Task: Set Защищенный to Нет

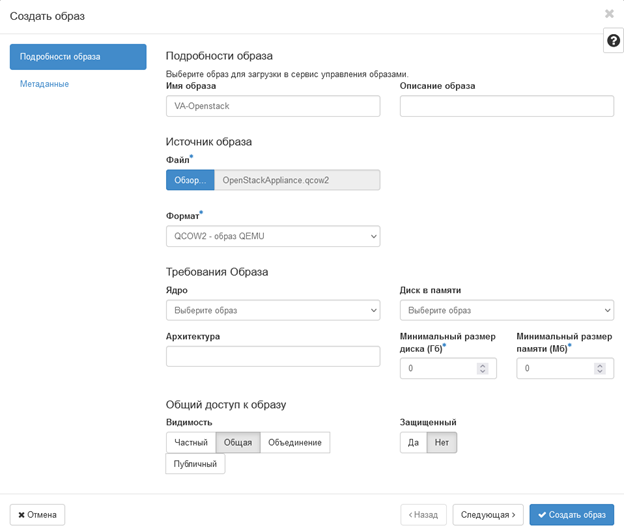Action: pos(441,442)
